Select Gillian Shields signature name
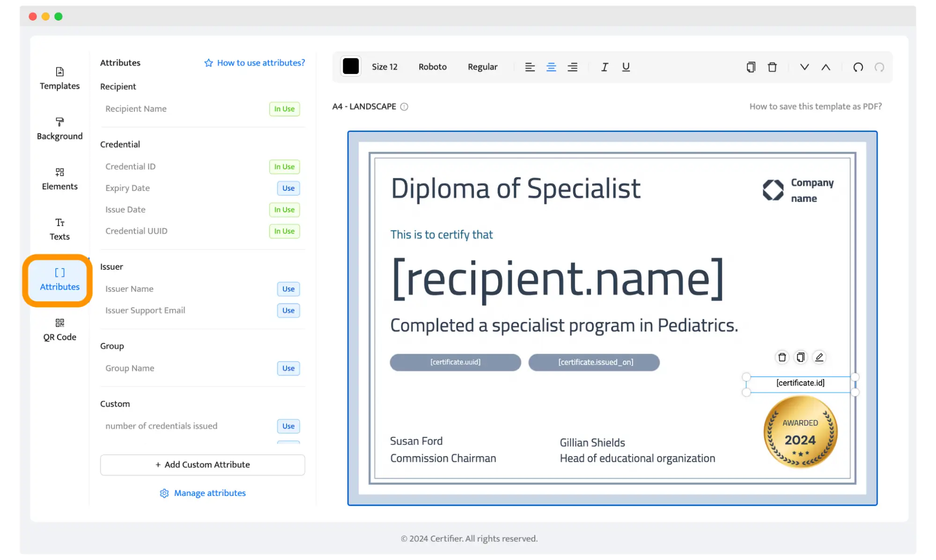Viewport: 936px width, 560px height. [592, 443]
